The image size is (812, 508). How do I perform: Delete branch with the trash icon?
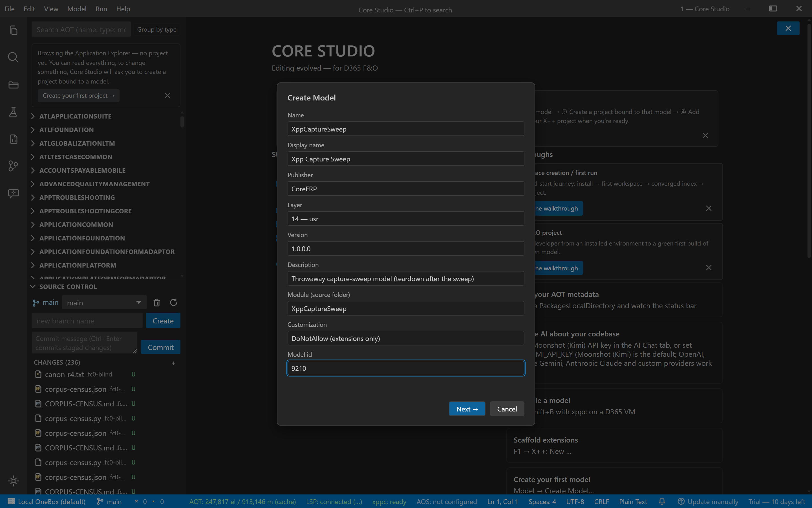coord(157,302)
